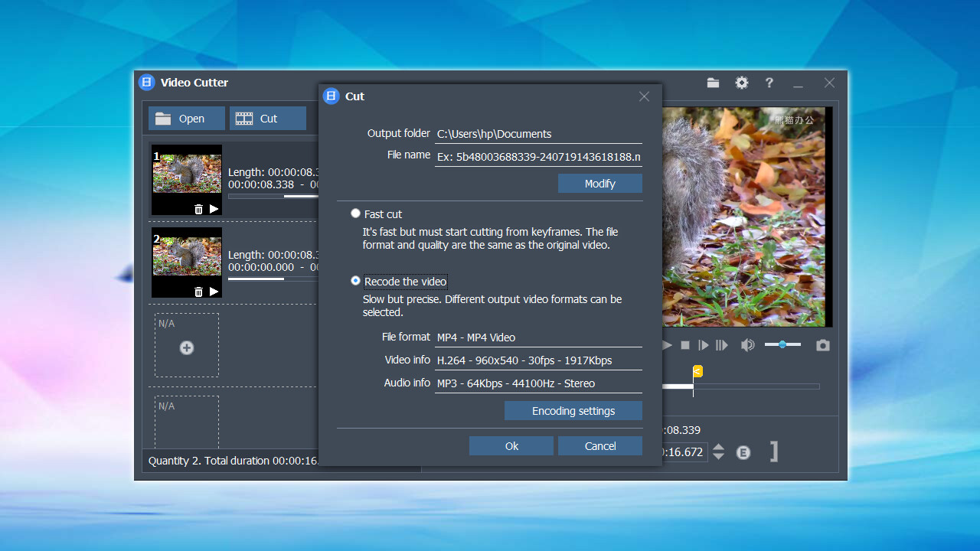Add a new segment with the plus icon
The image size is (980, 551).
click(x=186, y=347)
